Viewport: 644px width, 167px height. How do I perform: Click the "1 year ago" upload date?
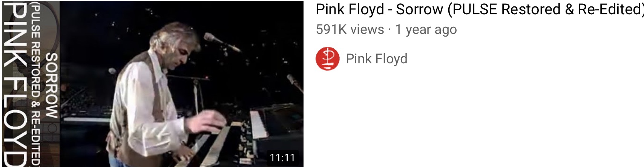coord(426,29)
